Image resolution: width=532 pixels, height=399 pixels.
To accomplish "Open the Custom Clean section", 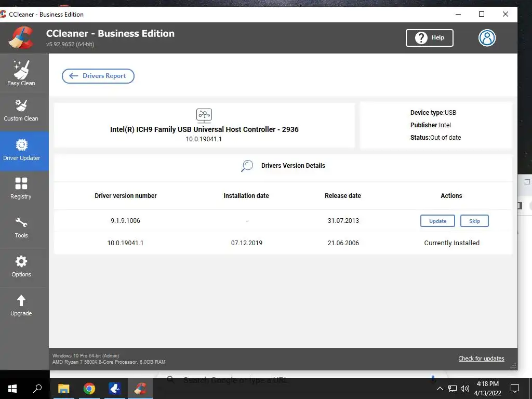I will pos(21,111).
